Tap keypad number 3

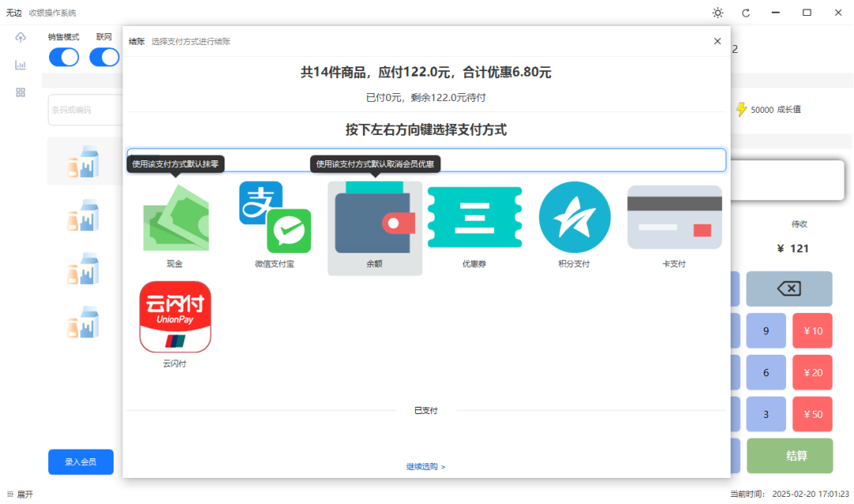[x=765, y=414]
